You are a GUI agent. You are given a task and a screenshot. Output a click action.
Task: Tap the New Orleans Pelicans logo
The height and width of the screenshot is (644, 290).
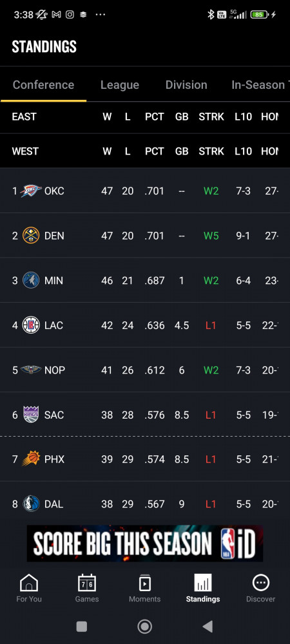click(x=31, y=370)
